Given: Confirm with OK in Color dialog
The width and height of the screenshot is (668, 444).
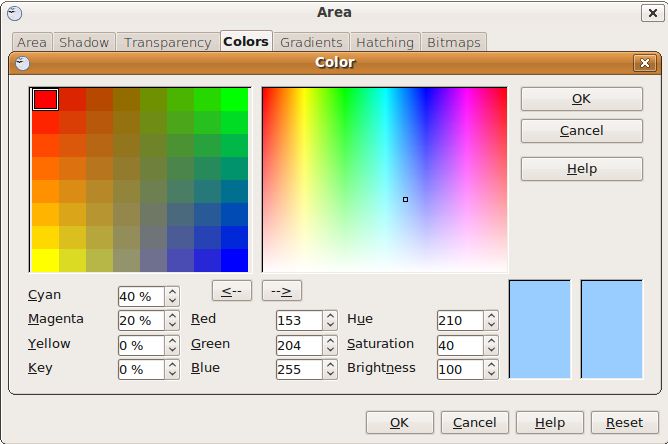Looking at the screenshot, I should click(582, 99).
